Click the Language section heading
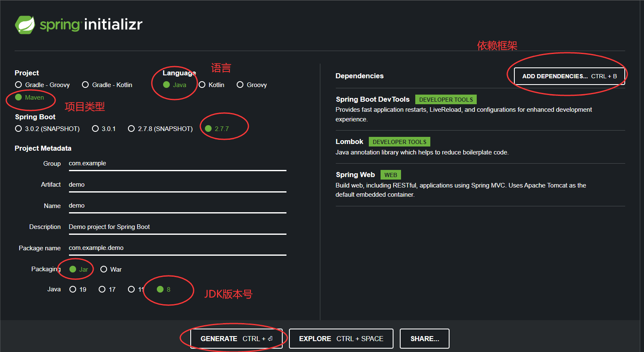Image resolution: width=644 pixels, height=352 pixels. click(179, 73)
